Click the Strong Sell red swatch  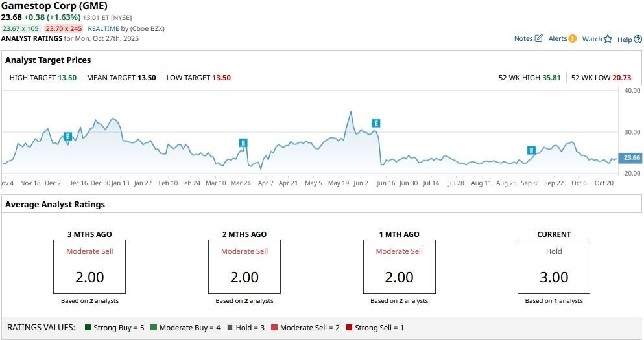(x=349, y=327)
